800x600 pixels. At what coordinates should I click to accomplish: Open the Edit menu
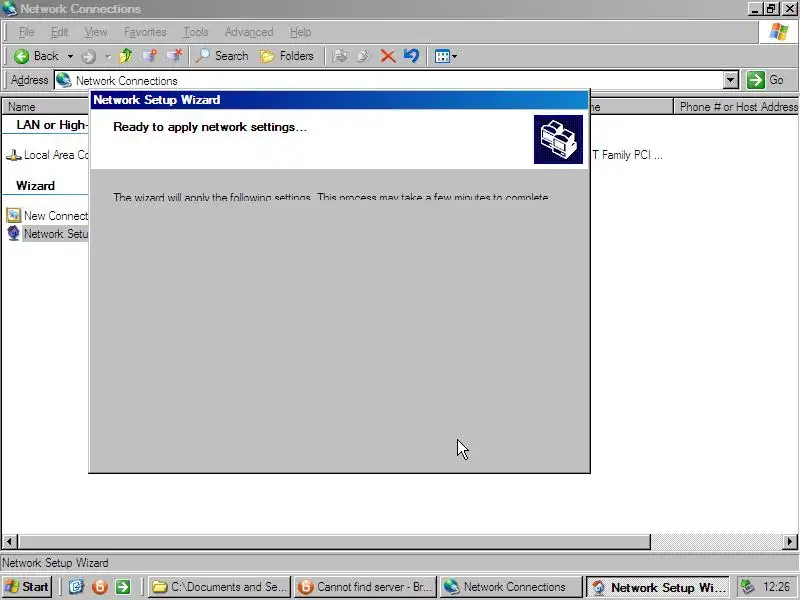[59, 32]
